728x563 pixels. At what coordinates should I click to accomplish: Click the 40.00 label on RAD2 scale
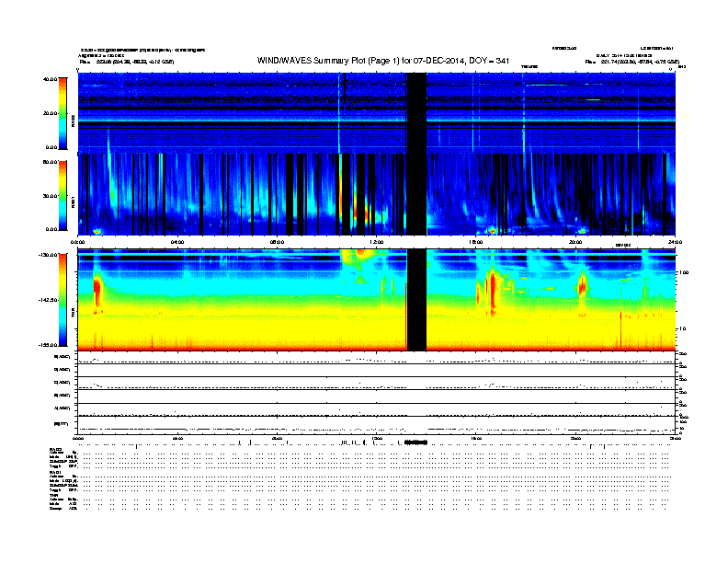click(x=50, y=79)
